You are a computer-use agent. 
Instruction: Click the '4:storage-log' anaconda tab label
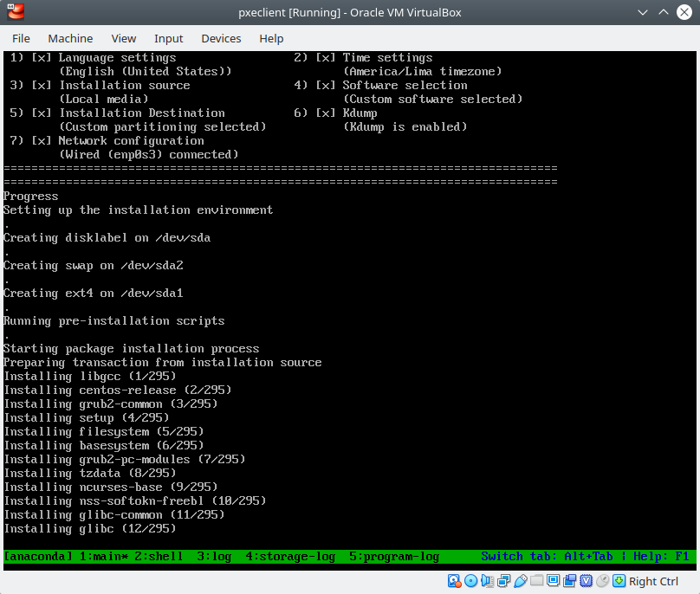290,557
